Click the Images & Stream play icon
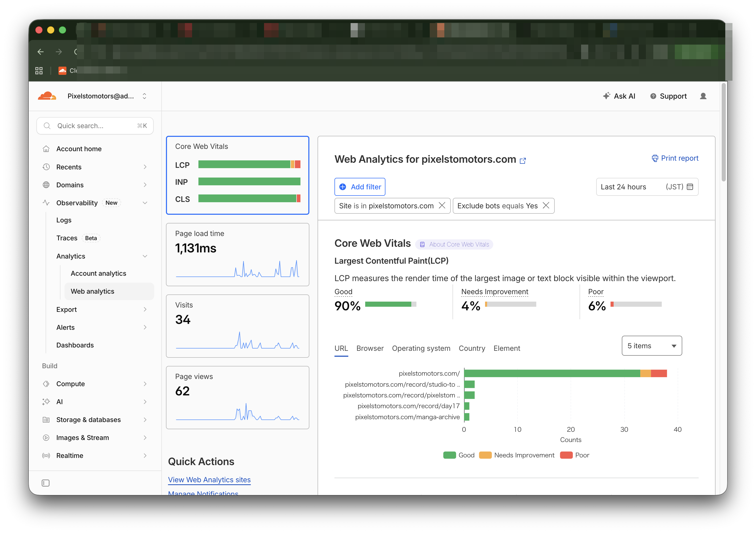 pyautogui.click(x=46, y=437)
